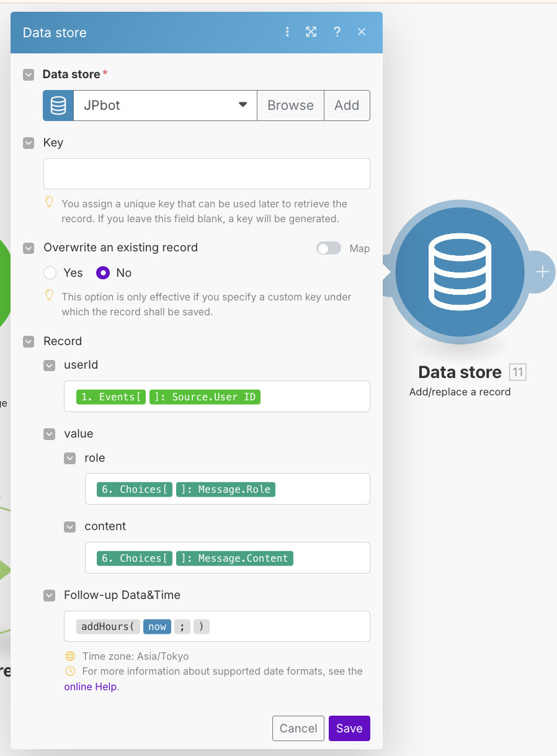The height and width of the screenshot is (756, 557).
Task: Open the online Help link
Action: (91, 686)
